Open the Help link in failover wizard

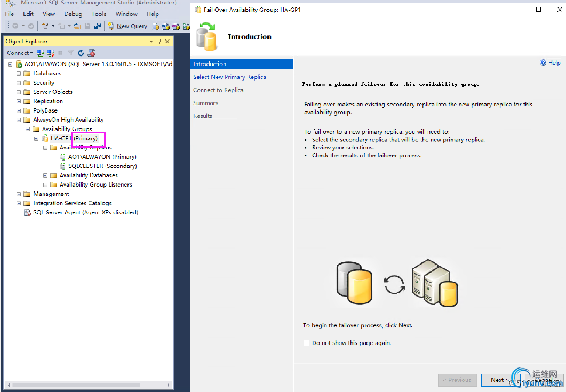click(550, 62)
